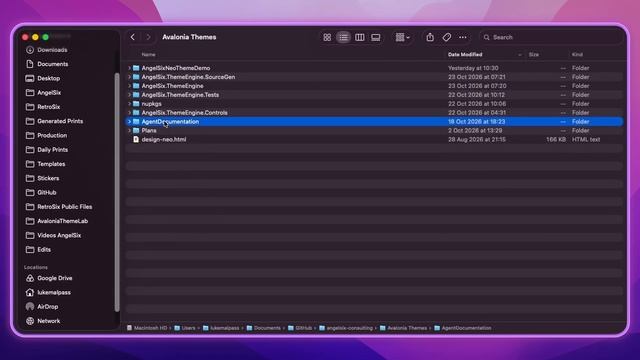Go forward with the toolbar forward arrow

(148, 37)
